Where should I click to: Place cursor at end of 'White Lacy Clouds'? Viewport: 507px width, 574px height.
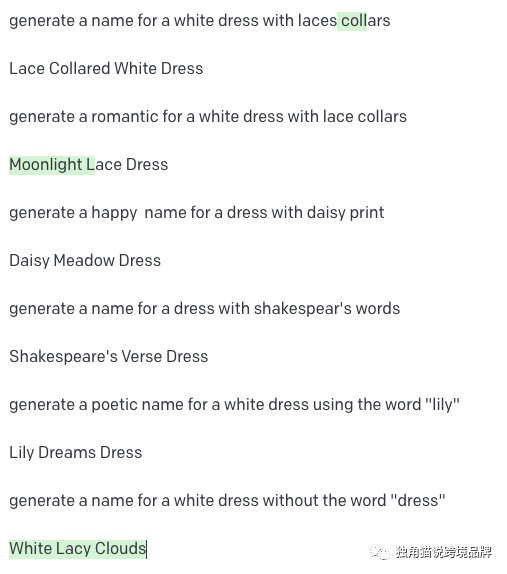coord(146,549)
